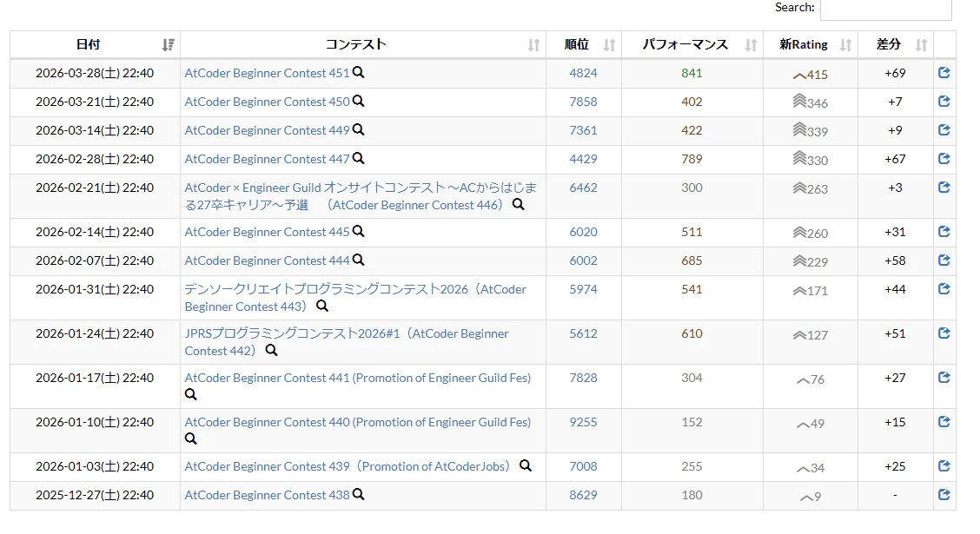Open AtCoder Beginner Contest 451 link
This screenshot has width=980, height=534.
click(x=267, y=73)
